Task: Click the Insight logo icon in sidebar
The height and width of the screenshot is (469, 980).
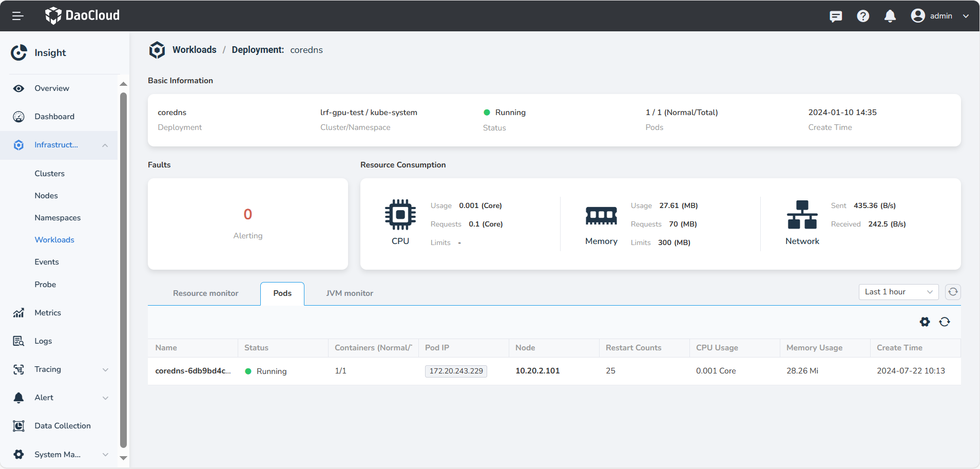Action: pos(18,52)
